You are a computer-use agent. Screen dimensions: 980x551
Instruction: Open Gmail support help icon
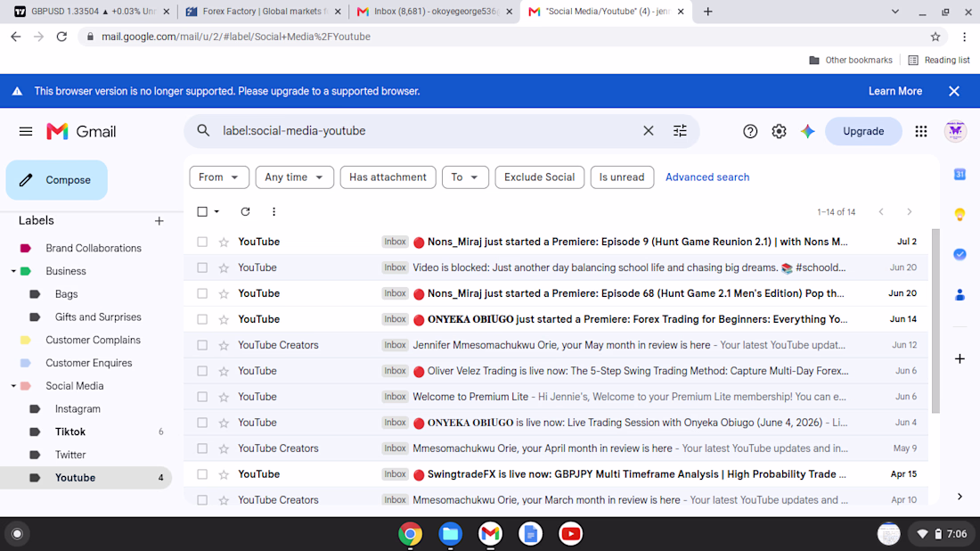(750, 131)
